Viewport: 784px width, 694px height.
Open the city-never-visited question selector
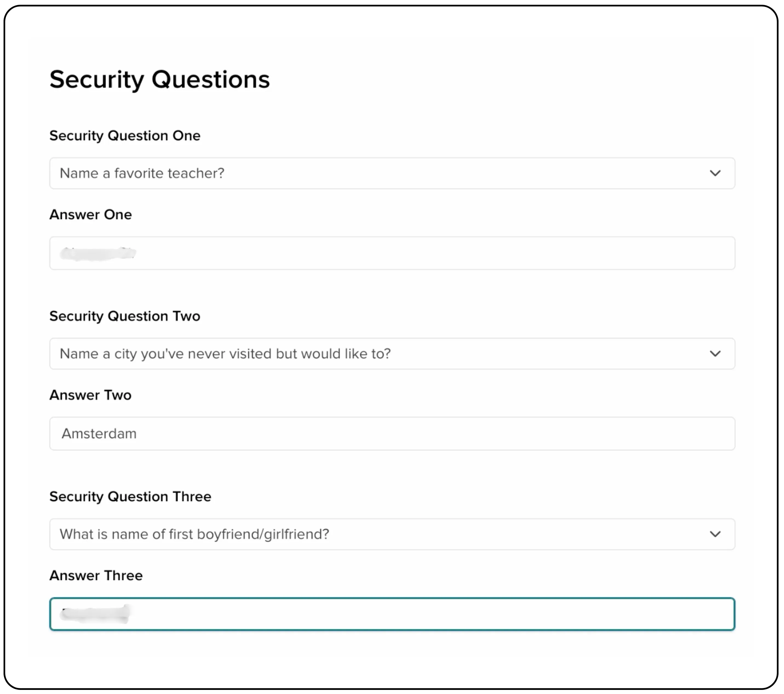coord(391,354)
